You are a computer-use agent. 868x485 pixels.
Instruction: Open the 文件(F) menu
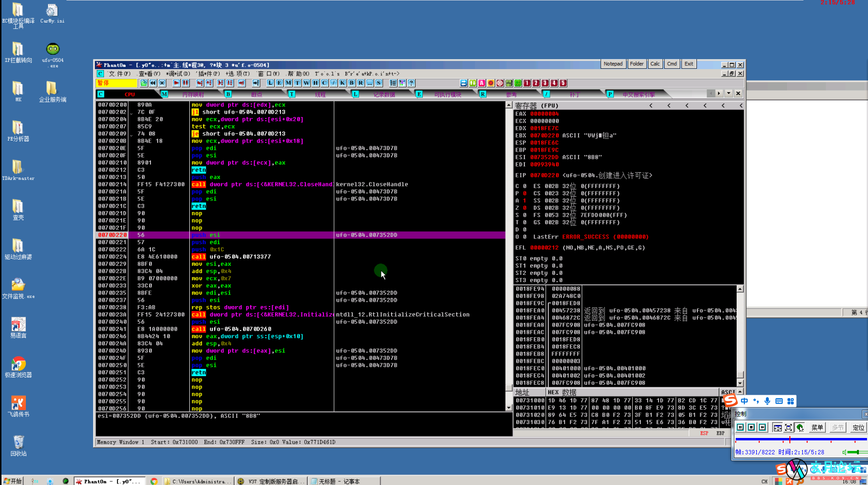click(x=119, y=74)
